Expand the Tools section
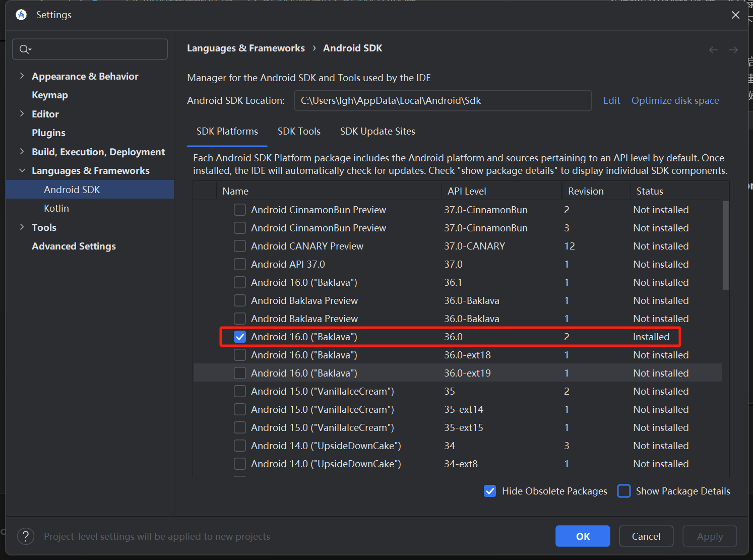 [22, 227]
